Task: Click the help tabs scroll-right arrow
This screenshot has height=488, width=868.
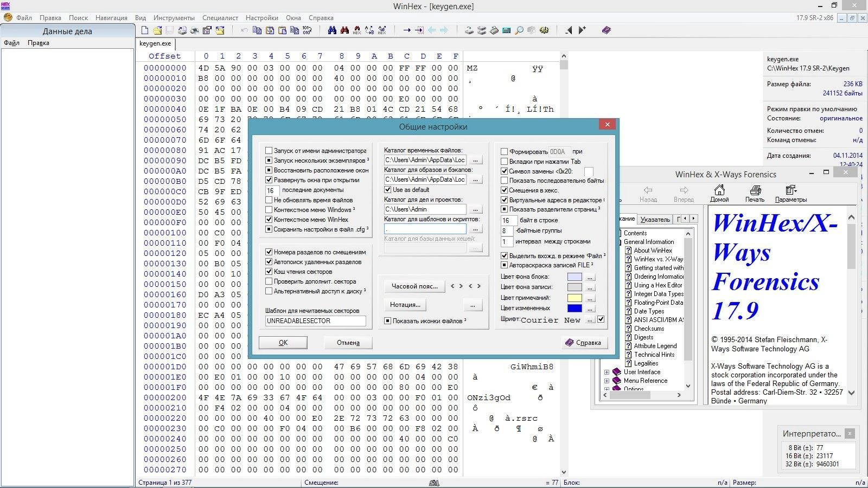Action: pyautogui.click(x=693, y=219)
